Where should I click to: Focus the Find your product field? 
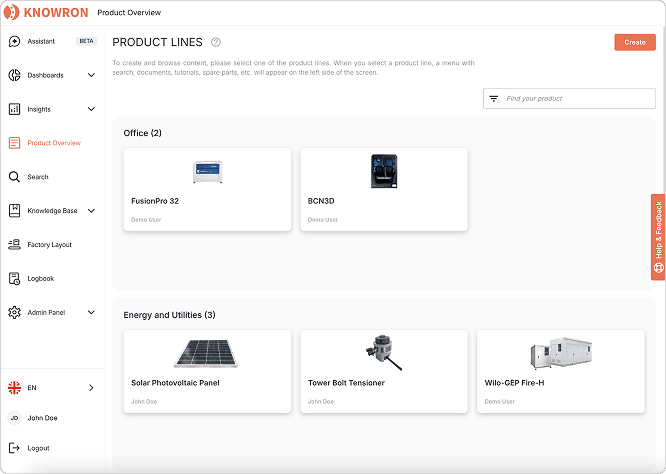click(x=569, y=99)
